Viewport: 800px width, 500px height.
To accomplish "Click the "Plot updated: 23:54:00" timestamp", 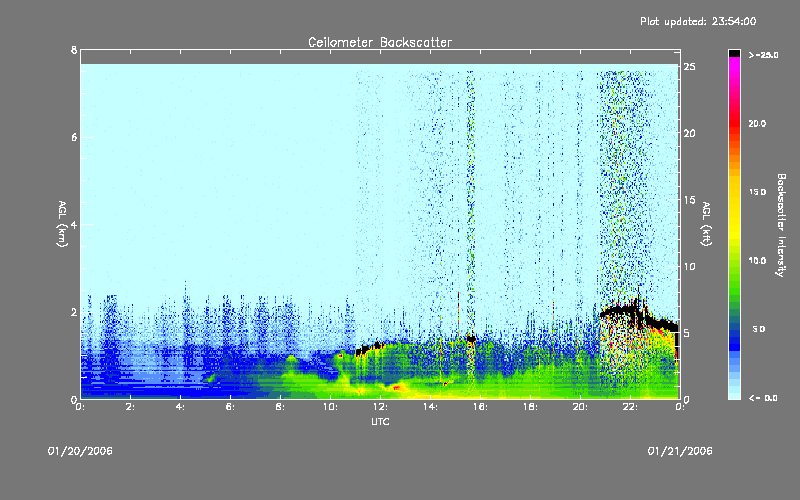I will point(698,21).
